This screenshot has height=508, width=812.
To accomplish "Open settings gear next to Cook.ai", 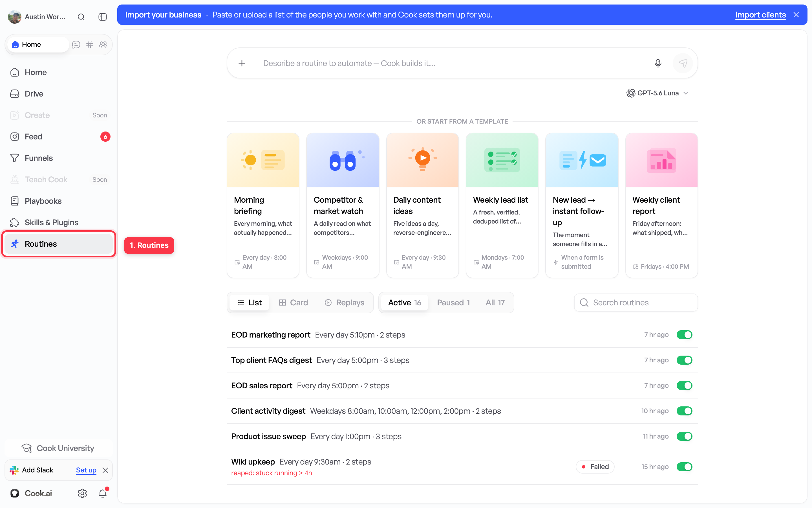I will click(x=82, y=493).
